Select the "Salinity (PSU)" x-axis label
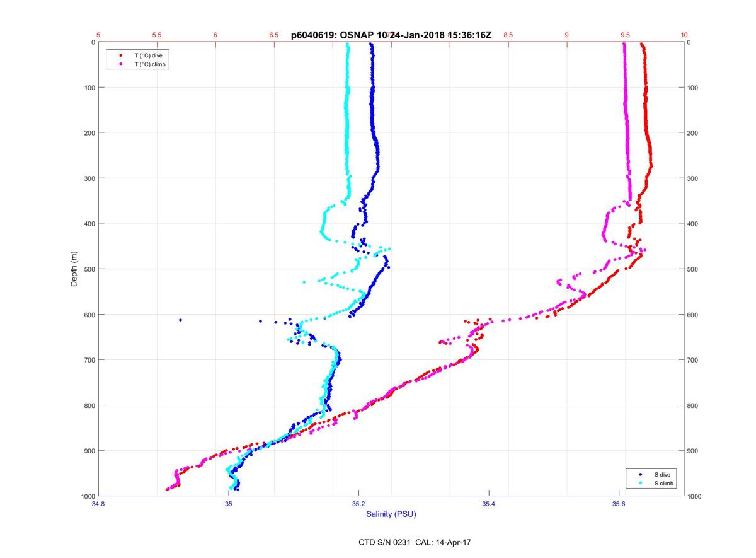 [391, 514]
